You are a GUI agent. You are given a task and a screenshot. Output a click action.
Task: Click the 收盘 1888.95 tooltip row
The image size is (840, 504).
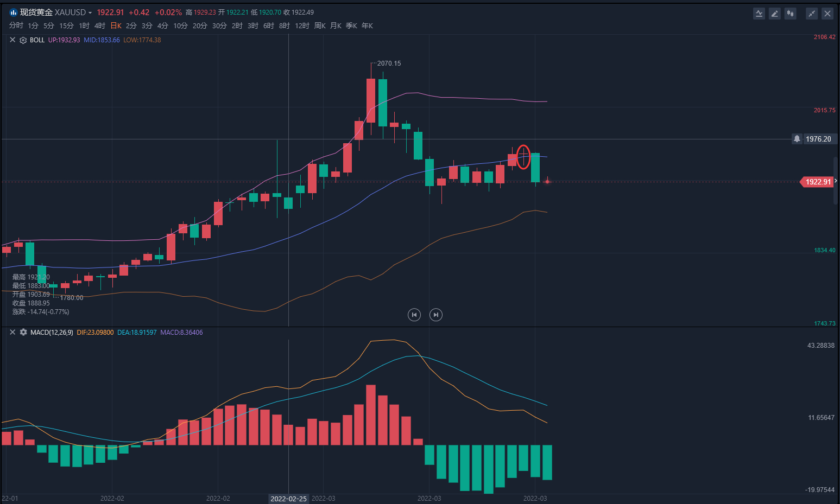point(31,303)
